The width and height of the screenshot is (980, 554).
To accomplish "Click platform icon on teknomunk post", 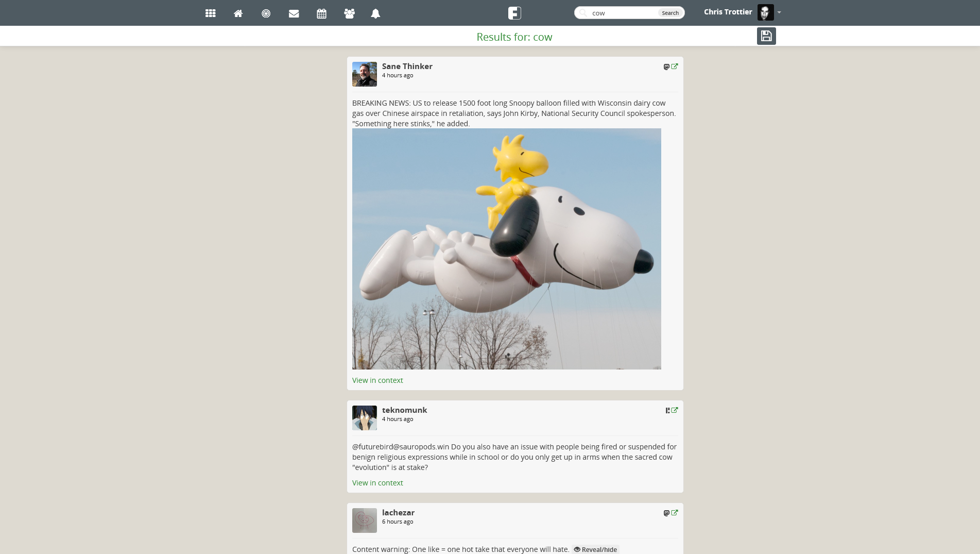I will point(667,410).
